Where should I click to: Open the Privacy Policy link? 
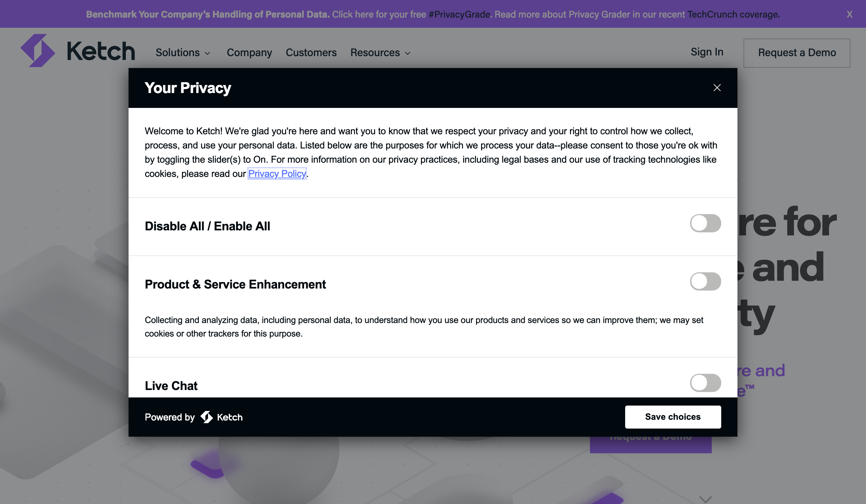(x=277, y=174)
